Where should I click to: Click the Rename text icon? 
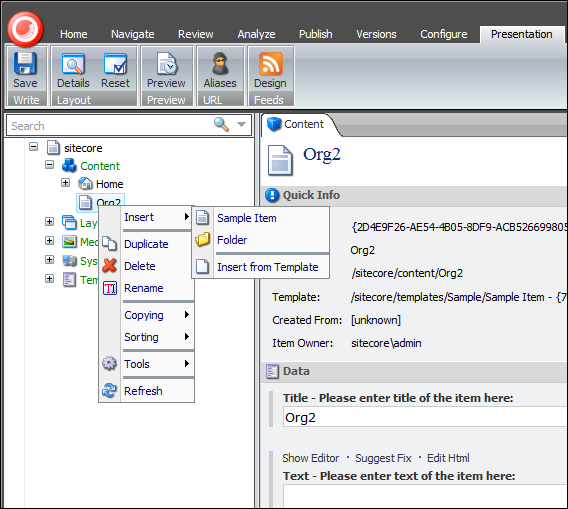pyautogui.click(x=110, y=288)
